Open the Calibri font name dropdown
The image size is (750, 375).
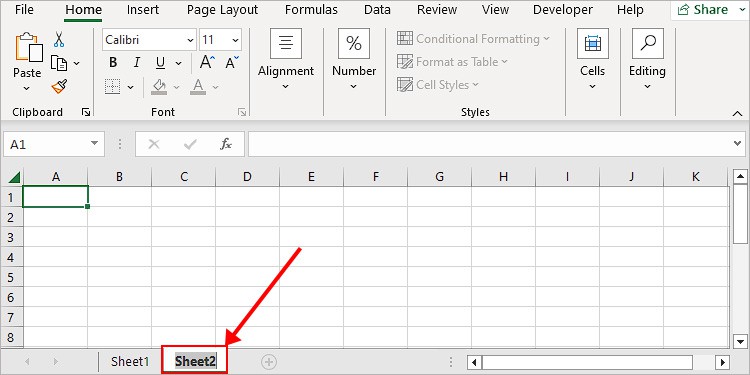click(190, 40)
